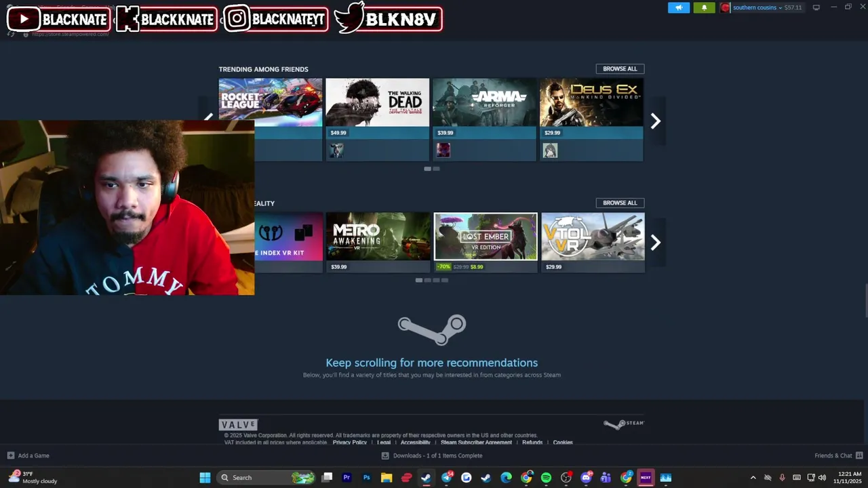
Task: Open File Explorer from taskbar
Action: tap(387, 478)
